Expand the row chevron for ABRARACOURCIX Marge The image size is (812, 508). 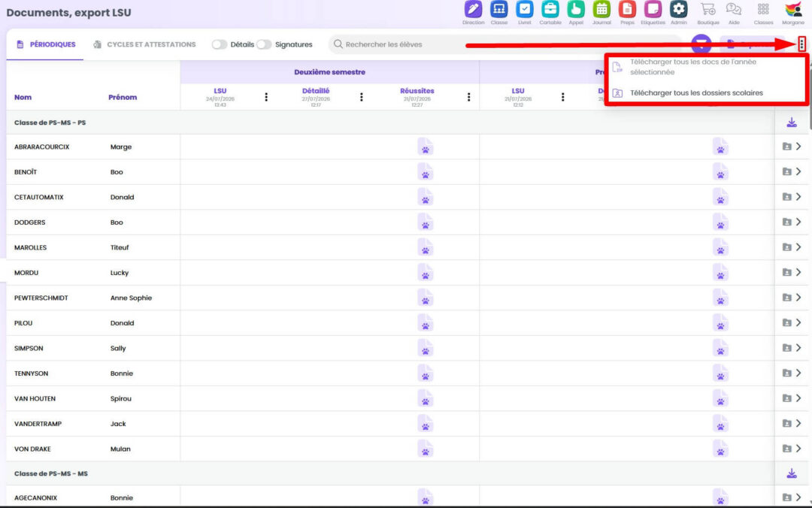[798, 147]
